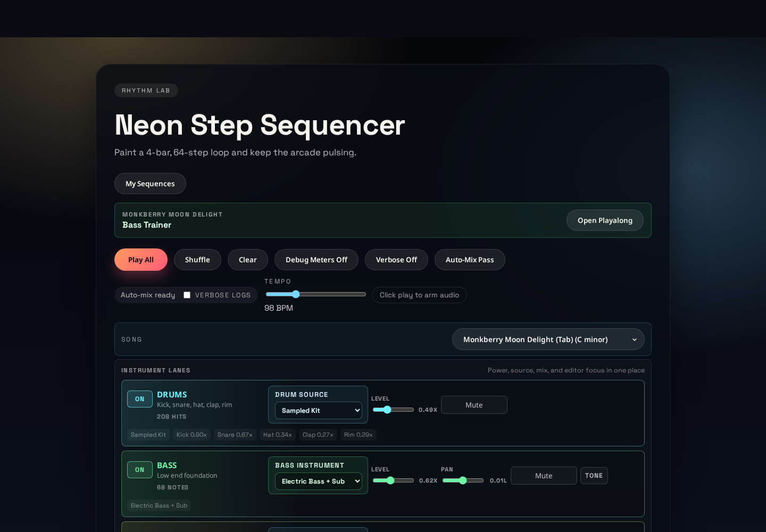
Task: Run the Auto-Mix Pass
Action: 470,260
